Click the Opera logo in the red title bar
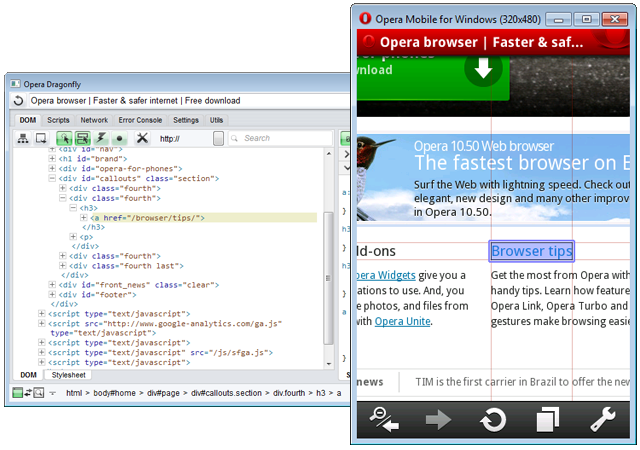640x450 pixels. click(369, 42)
